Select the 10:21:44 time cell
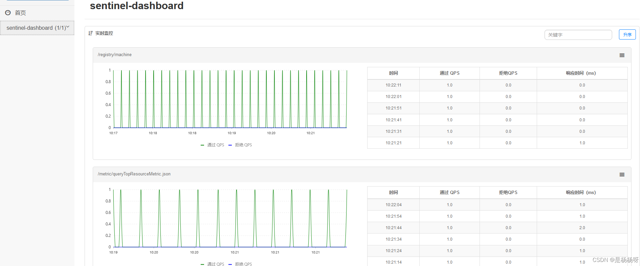The height and width of the screenshot is (266, 644). coord(393,228)
